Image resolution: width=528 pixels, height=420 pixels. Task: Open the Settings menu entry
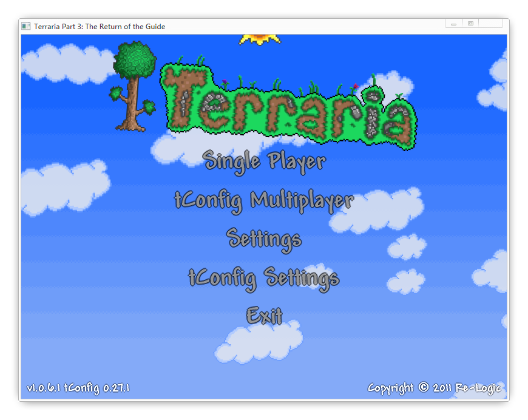point(264,240)
